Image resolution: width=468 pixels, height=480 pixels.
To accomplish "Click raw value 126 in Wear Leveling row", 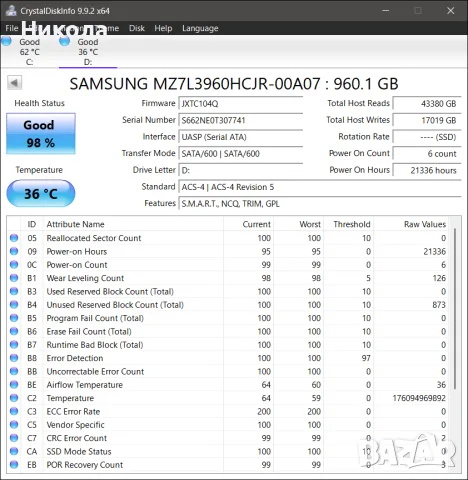I will click(x=439, y=278).
